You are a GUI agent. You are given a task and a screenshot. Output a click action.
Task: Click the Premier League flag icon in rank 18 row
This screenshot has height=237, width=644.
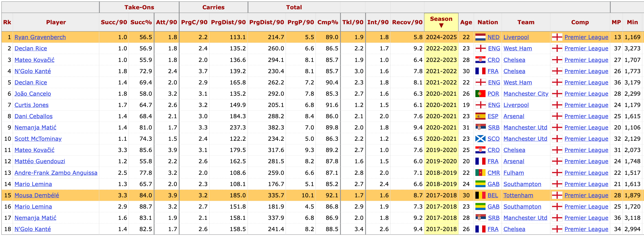(x=557, y=229)
